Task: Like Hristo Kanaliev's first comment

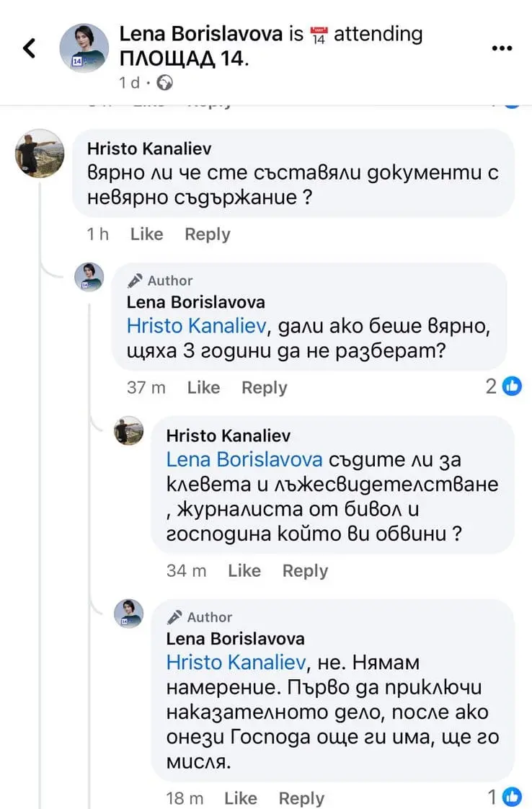Action: 146,234
